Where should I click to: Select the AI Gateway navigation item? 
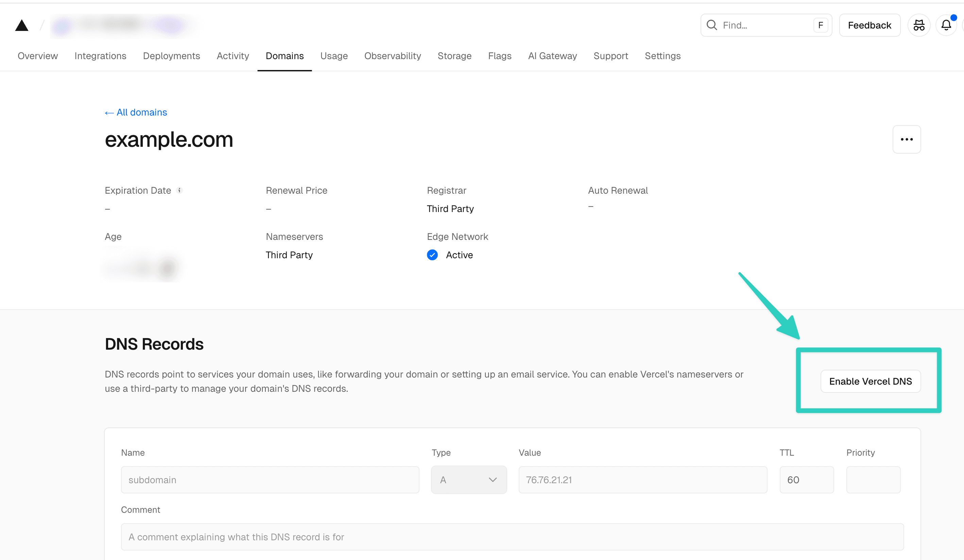(552, 56)
